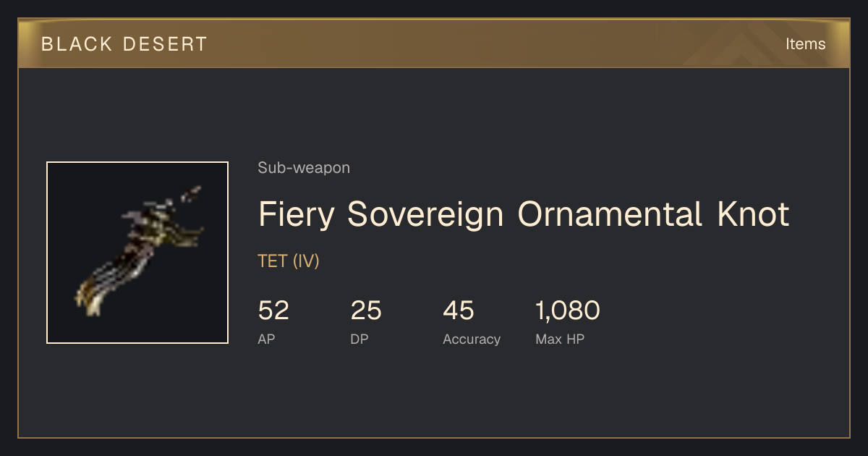Viewport: 868px width, 456px height.
Task: Click the AP stat label
Action: coord(266,339)
